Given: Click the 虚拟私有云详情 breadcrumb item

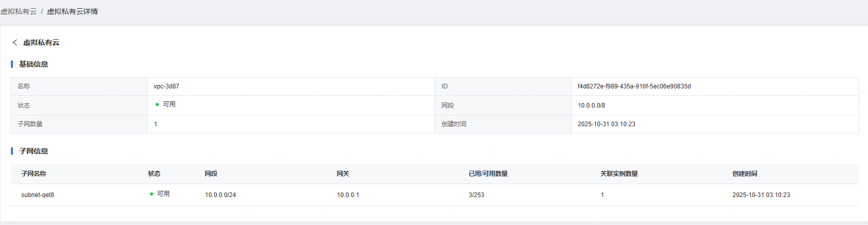Looking at the screenshot, I should tap(72, 11).
